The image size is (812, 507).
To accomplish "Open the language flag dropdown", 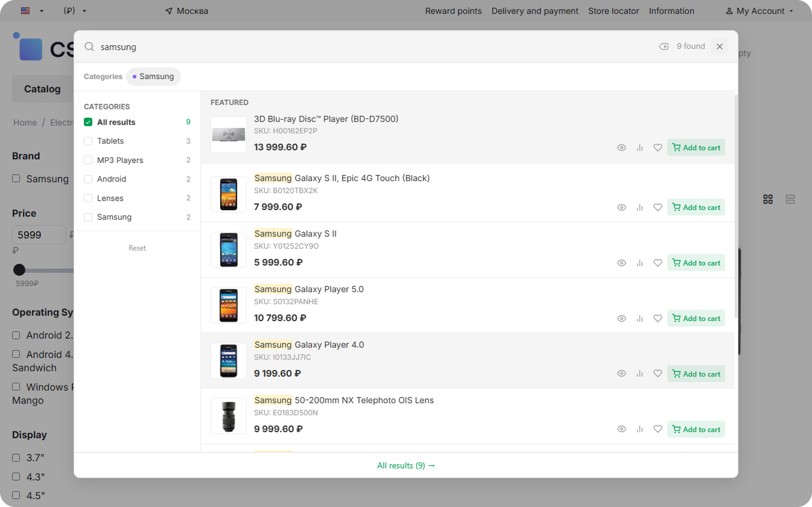I will pos(32,11).
